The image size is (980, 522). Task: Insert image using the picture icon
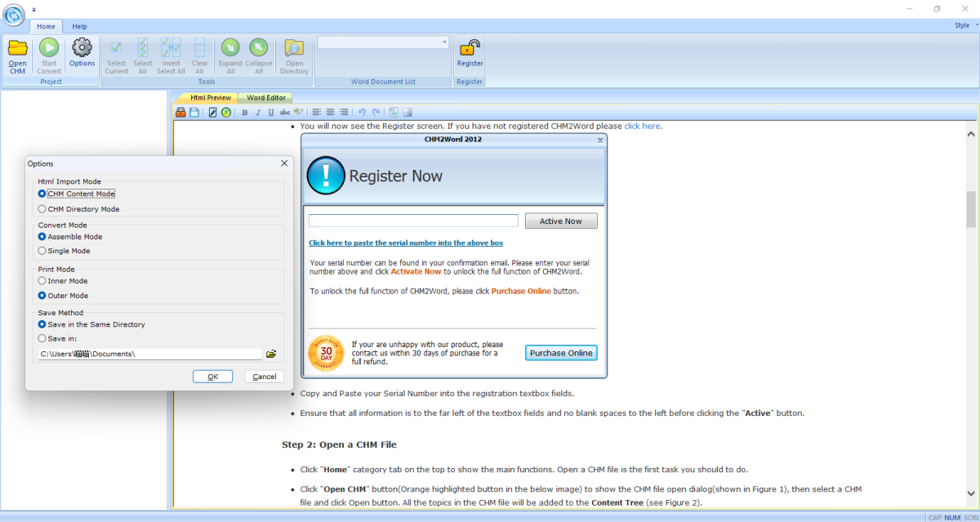pyautogui.click(x=408, y=112)
